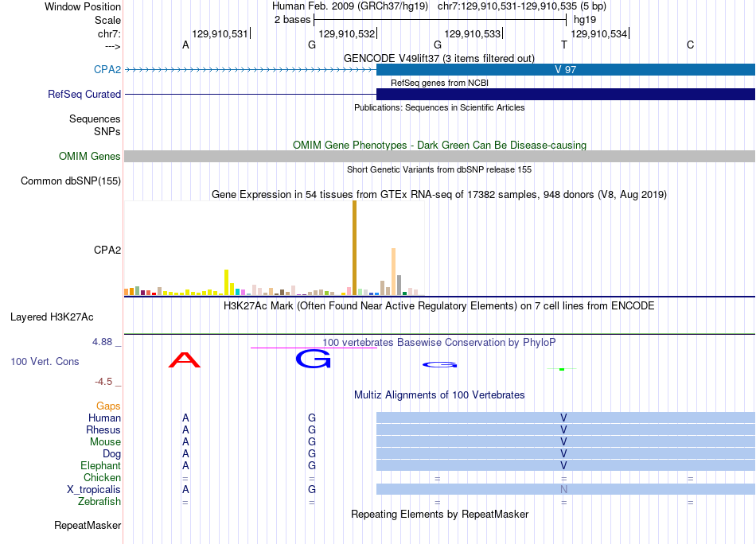Click the orange Gaps row label

[108, 406]
